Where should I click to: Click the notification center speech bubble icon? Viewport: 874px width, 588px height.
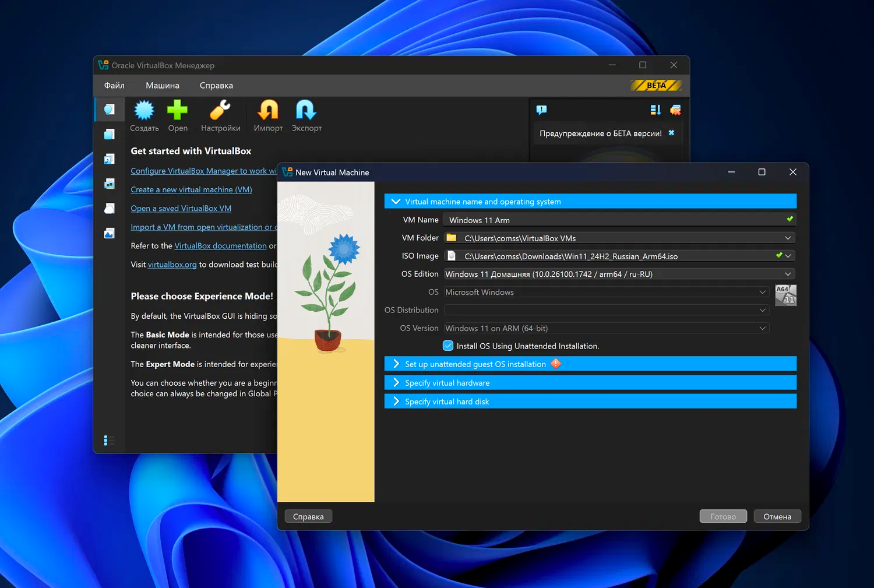click(x=541, y=110)
